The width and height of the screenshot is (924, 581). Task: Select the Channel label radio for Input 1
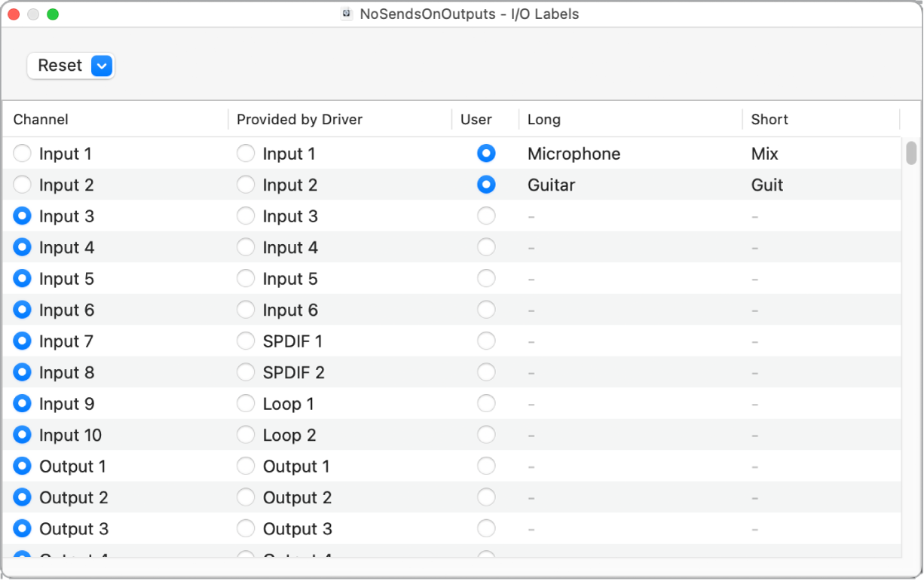[x=22, y=153]
